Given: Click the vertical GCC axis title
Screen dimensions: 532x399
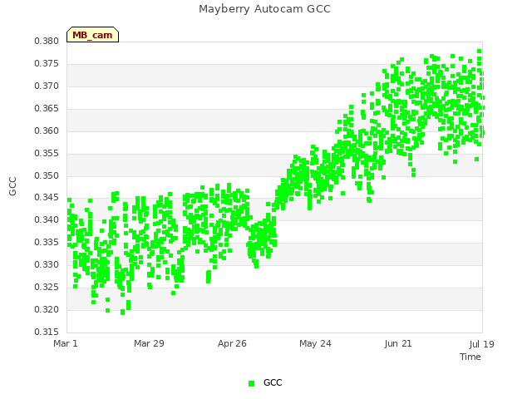Looking at the screenshot, I should click(x=12, y=186).
